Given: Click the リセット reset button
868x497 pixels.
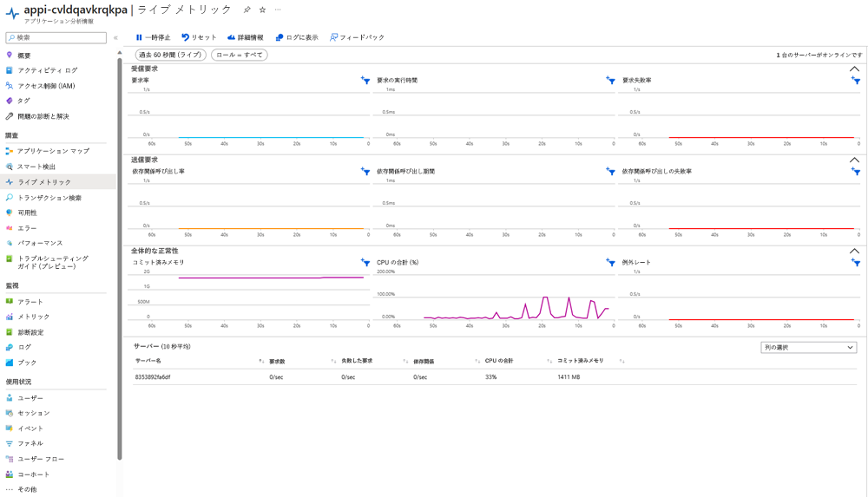Looking at the screenshot, I should click(x=199, y=37).
